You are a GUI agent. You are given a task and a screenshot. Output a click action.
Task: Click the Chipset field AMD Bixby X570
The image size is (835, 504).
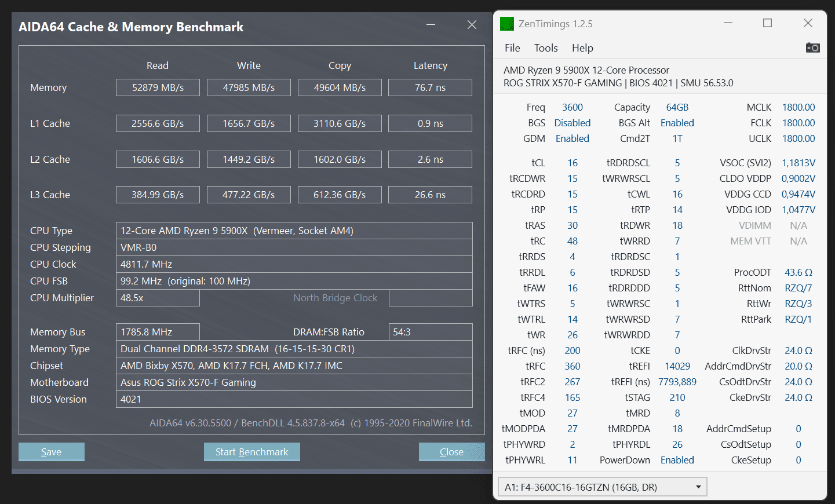pyautogui.click(x=294, y=366)
